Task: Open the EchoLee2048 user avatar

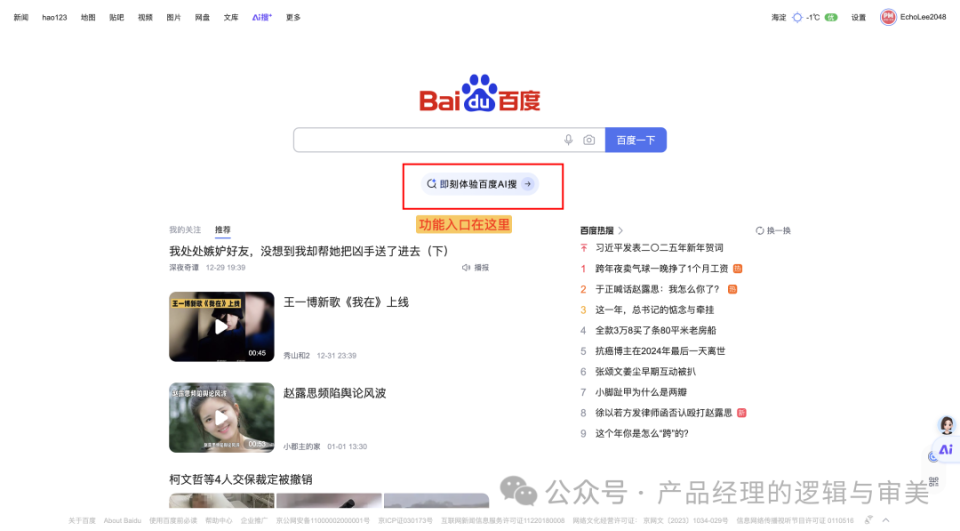Action: [x=888, y=17]
